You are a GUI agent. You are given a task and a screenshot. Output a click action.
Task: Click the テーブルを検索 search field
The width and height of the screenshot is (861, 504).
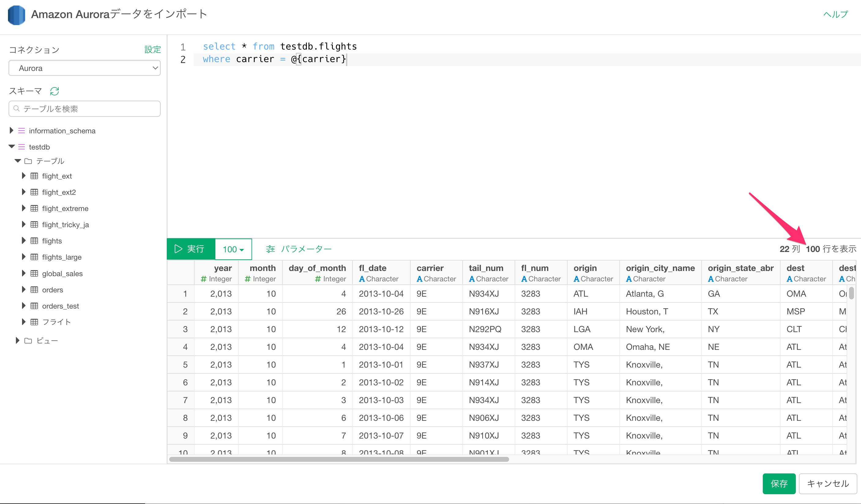point(84,109)
